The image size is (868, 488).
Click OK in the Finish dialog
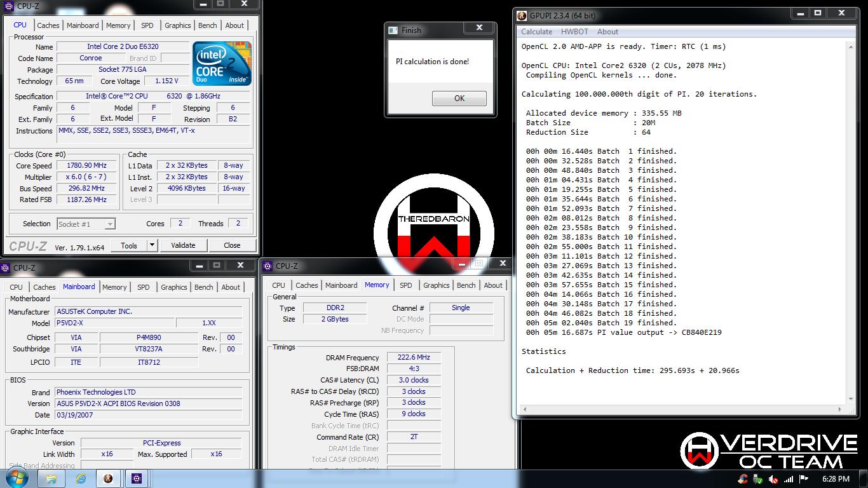click(x=459, y=98)
